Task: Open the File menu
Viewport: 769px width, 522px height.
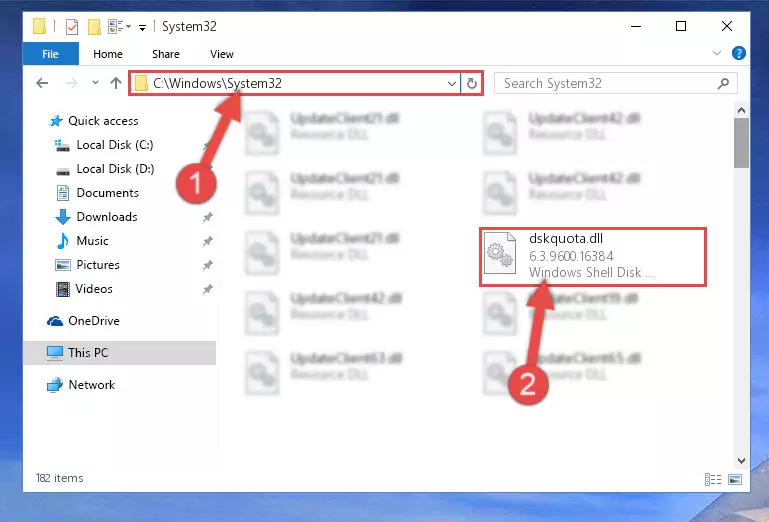Action: tap(51, 54)
